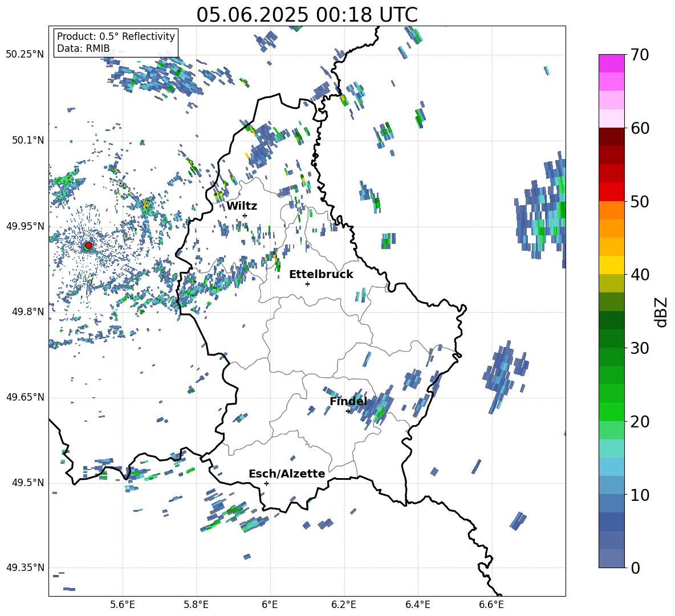
Task: Click the Esch/Alzette cross marker
Action: pyautogui.click(x=266, y=483)
